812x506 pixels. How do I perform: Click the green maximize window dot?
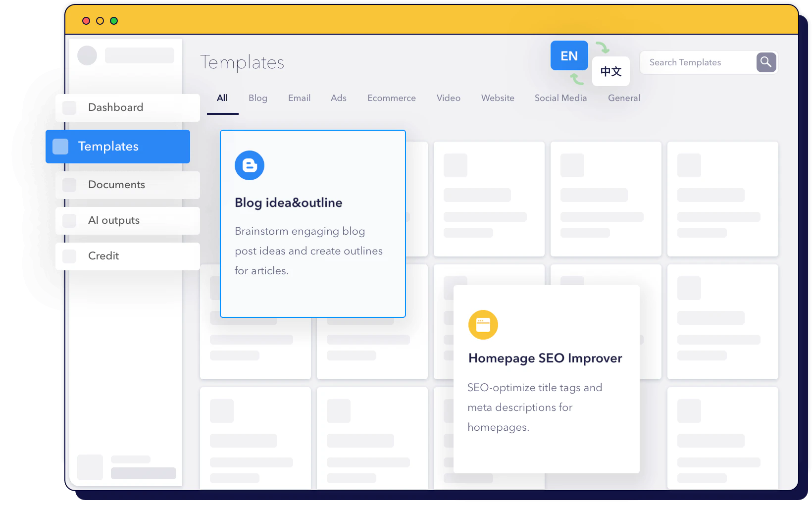tap(114, 21)
